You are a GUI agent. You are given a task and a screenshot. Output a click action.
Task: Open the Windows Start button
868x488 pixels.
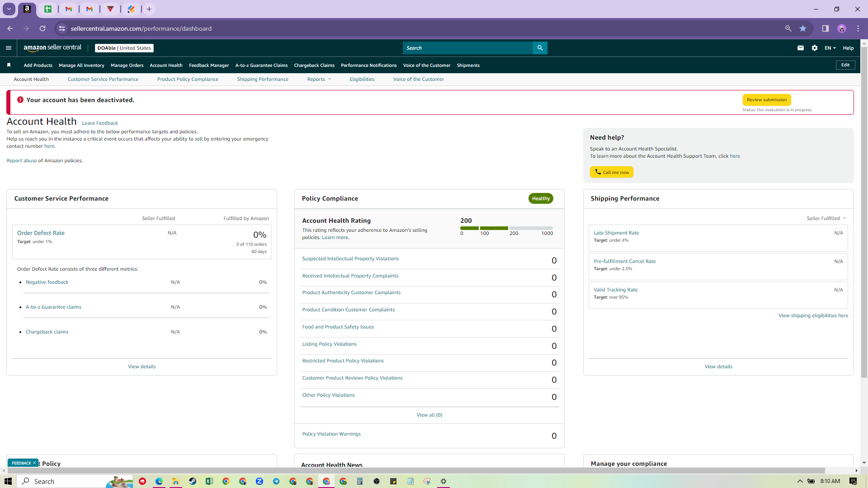click(8, 481)
